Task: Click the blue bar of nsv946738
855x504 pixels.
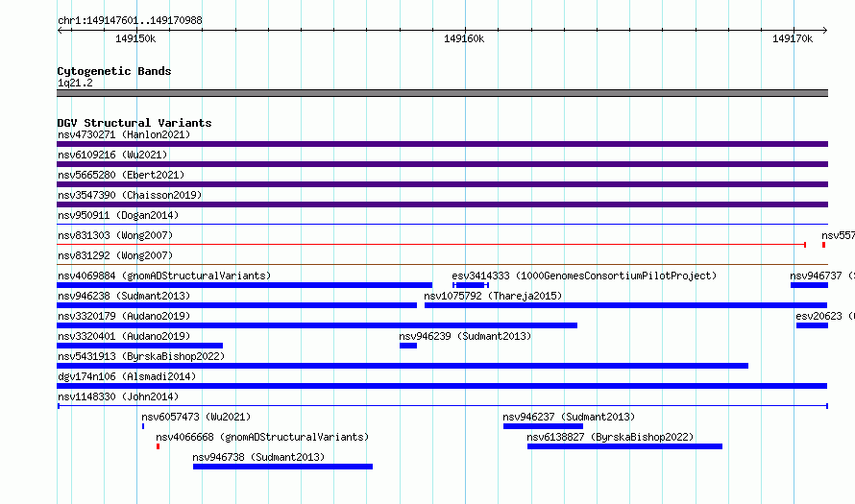Action: click(283, 467)
